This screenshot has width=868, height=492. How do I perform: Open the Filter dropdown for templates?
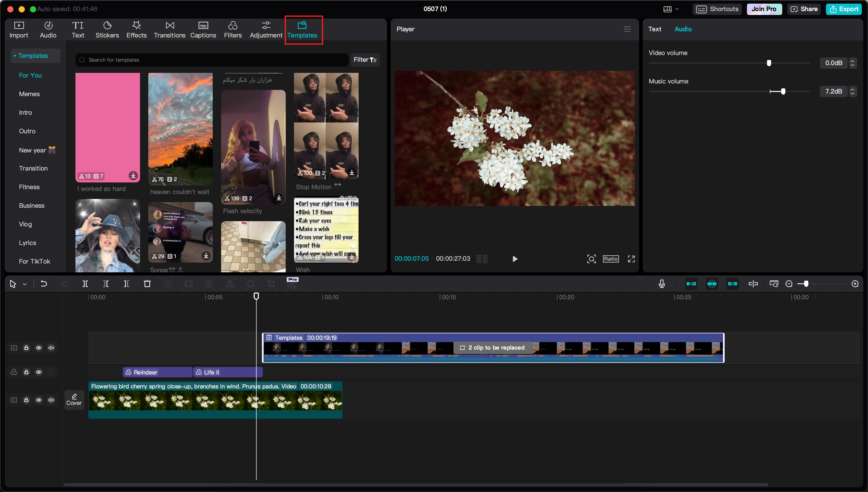tap(365, 60)
